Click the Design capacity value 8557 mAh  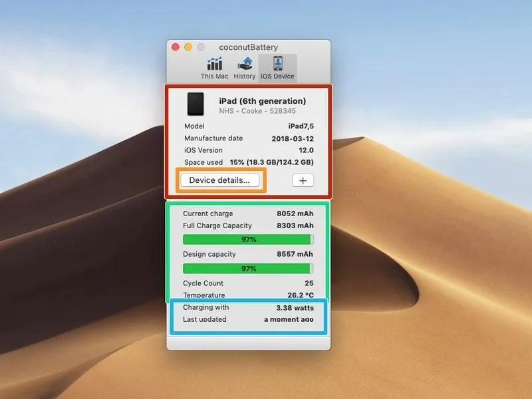[x=295, y=254]
